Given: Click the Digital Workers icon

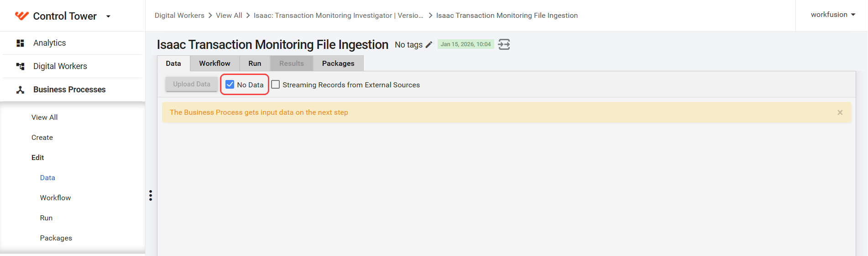Looking at the screenshot, I should click(20, 66).
